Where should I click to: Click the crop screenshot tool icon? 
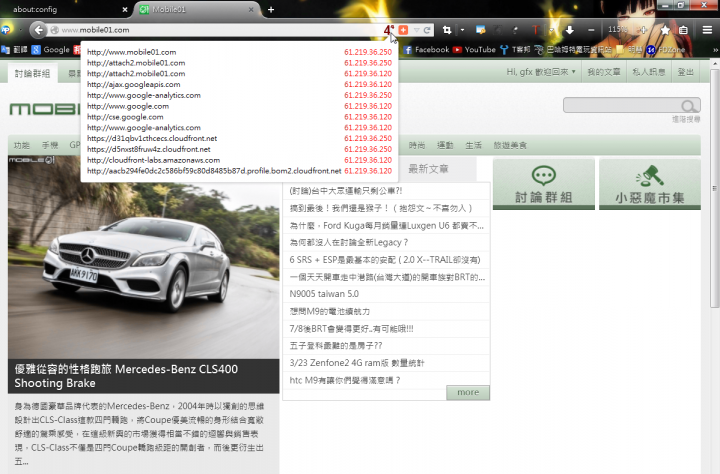point(447,30)
